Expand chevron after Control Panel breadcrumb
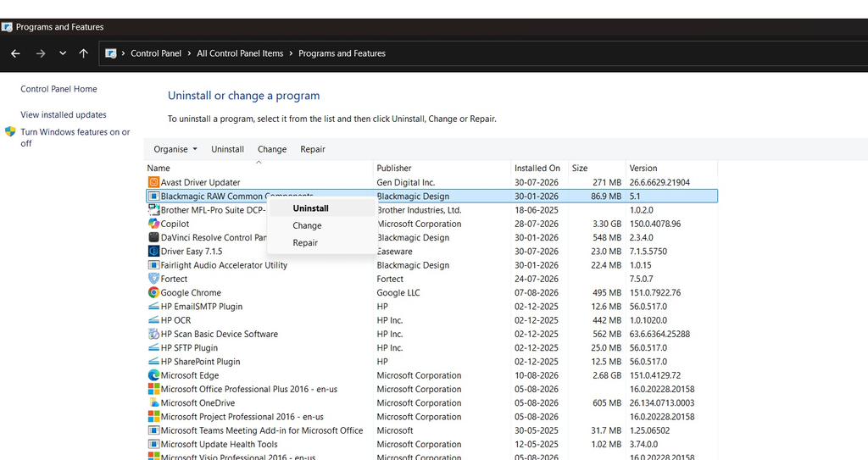 [x=189, y=53]
